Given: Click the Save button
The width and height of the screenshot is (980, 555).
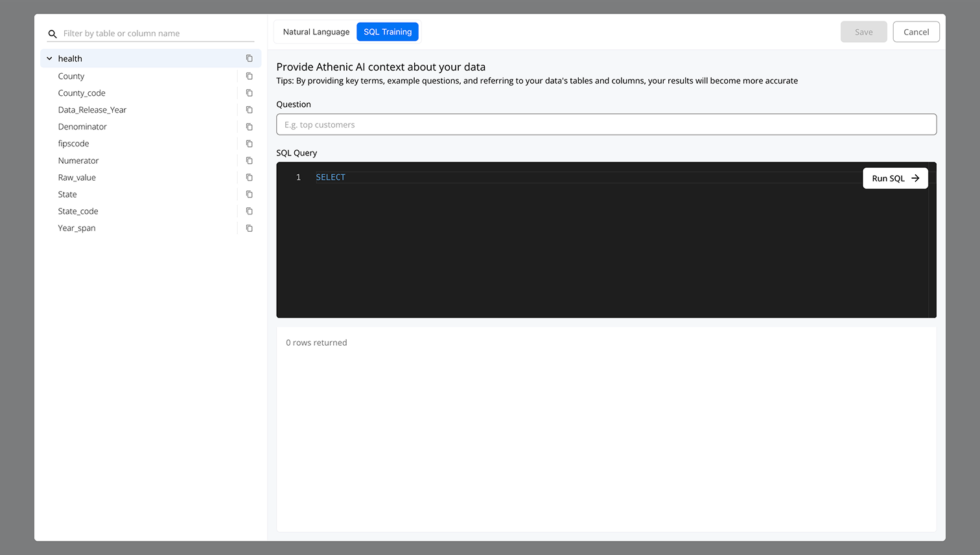Looking at the screenshot, I should pyautogui.click(x=863, y=32).
